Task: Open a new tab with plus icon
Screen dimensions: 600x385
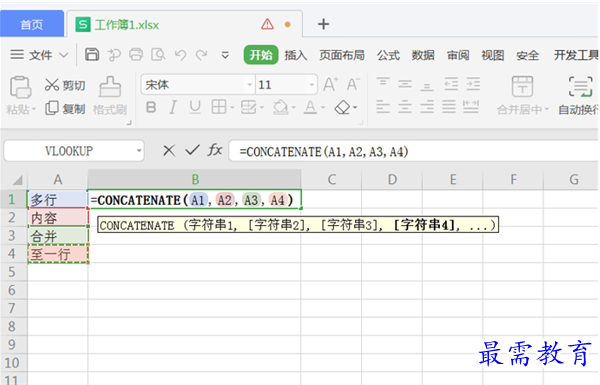Action: point(323,24)
